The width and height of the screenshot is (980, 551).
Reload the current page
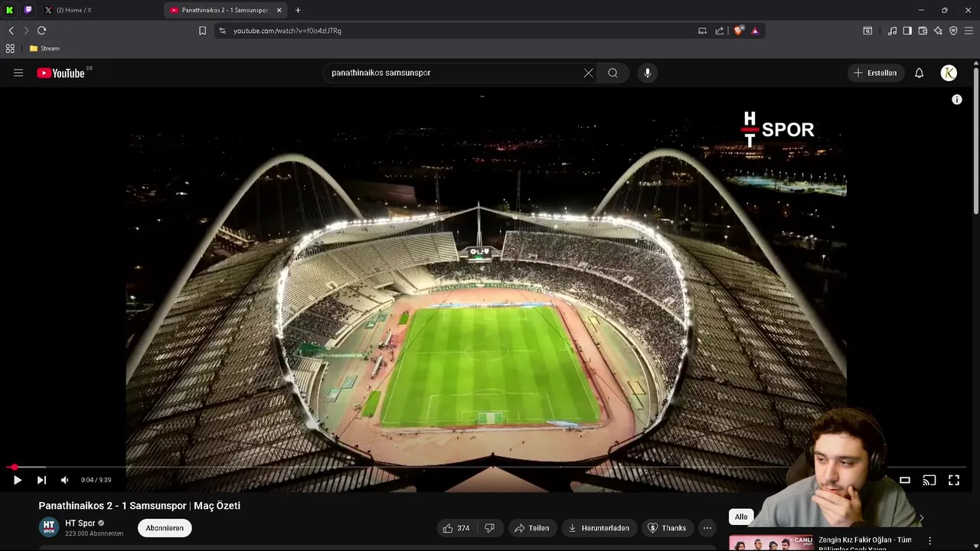(x=41, y=31)
